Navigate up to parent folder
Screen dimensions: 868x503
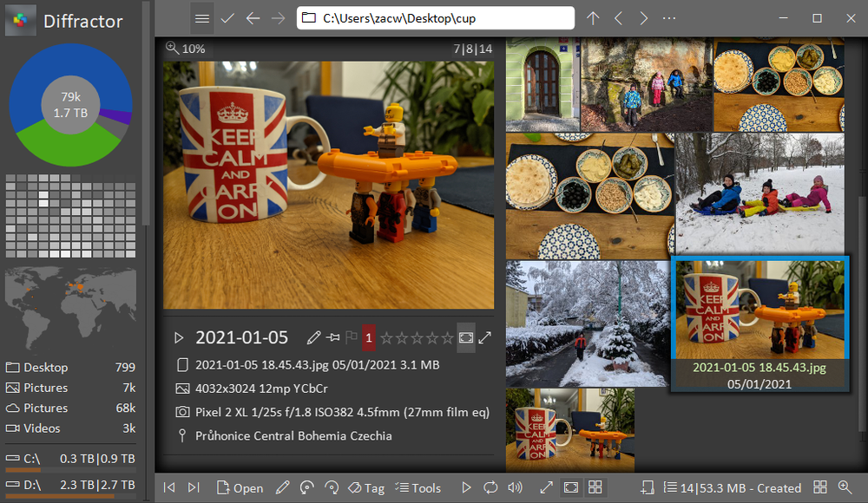point(593,19)
